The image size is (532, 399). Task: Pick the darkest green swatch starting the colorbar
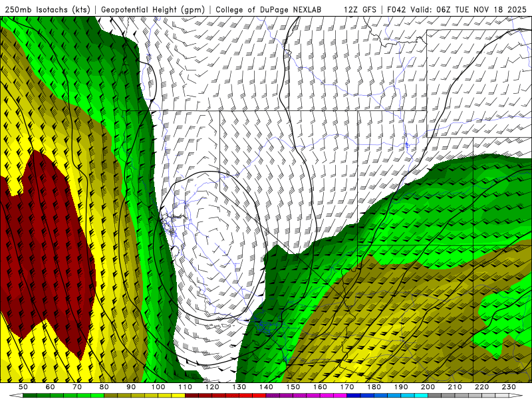tap(30, 396)
